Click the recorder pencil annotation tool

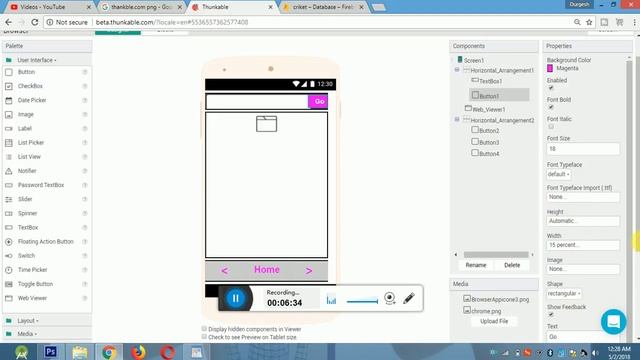point(409,298)
